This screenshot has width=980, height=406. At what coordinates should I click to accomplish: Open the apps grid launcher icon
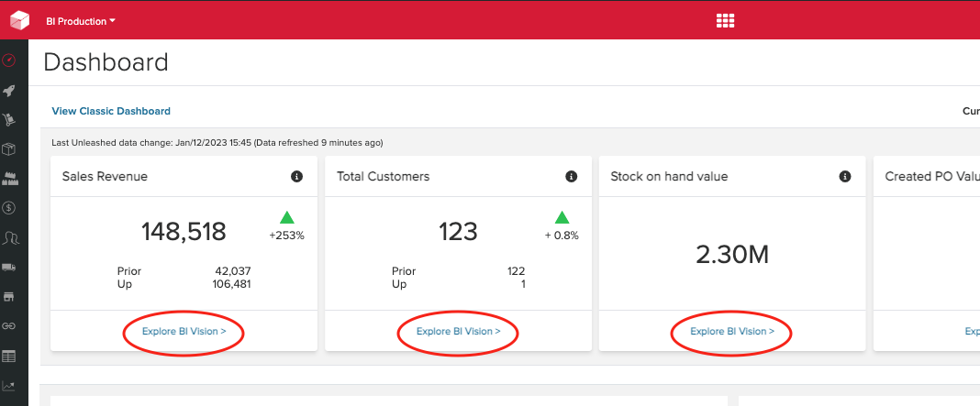pos(725,20)
